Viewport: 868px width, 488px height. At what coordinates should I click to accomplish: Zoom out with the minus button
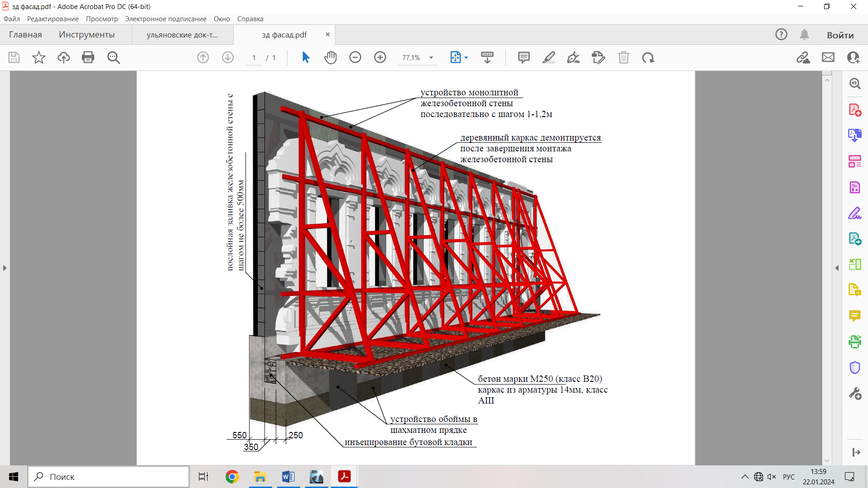pyautogui.click(x=355, y=57)
